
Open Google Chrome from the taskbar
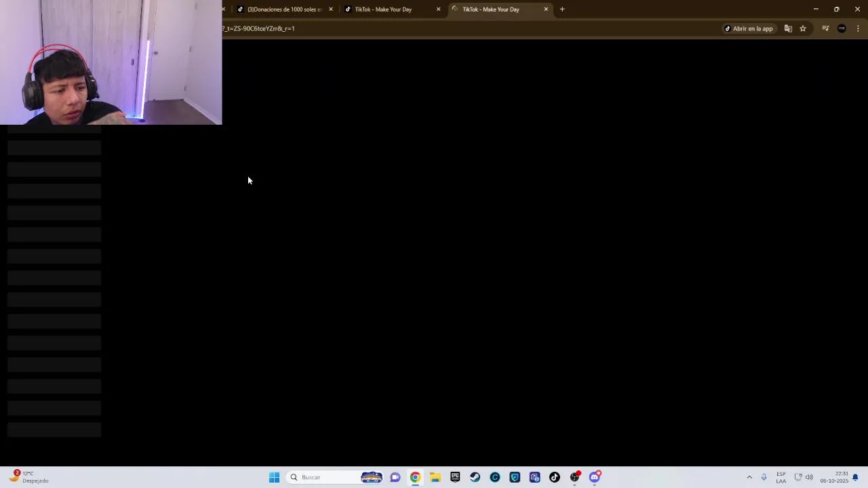tap(415, 477)
